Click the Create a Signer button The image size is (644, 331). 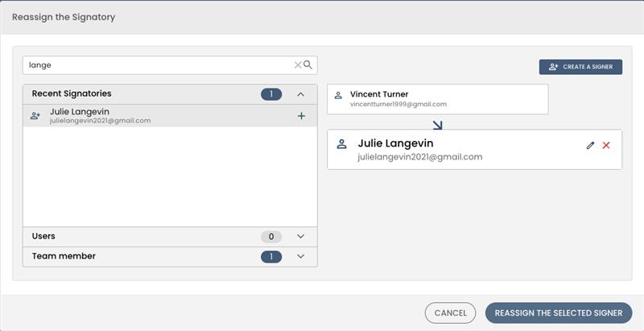(580, 67)
